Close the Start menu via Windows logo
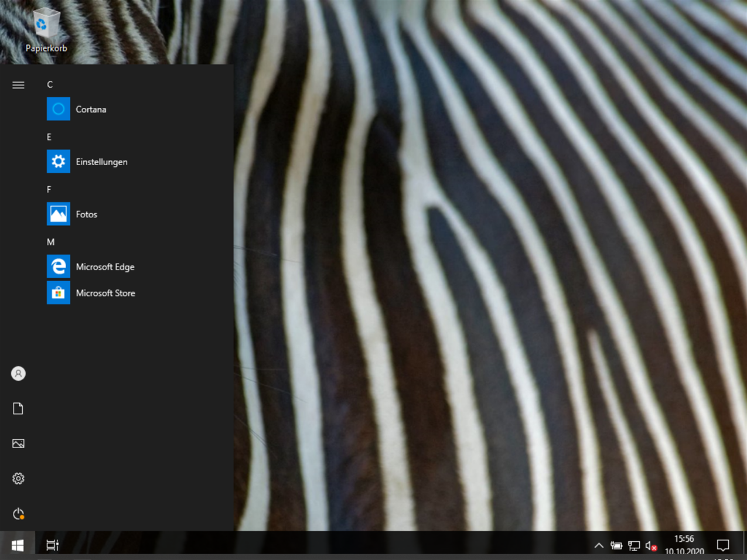Image resolution: width=747 pixels, height=560 pixels. [18, 545]
